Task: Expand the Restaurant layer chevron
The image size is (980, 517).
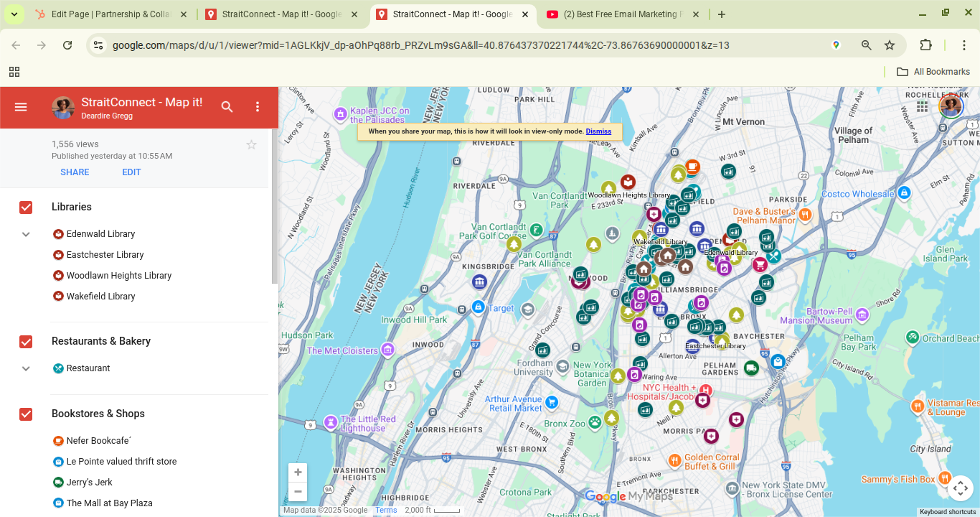Action: (x=26, y=368)
